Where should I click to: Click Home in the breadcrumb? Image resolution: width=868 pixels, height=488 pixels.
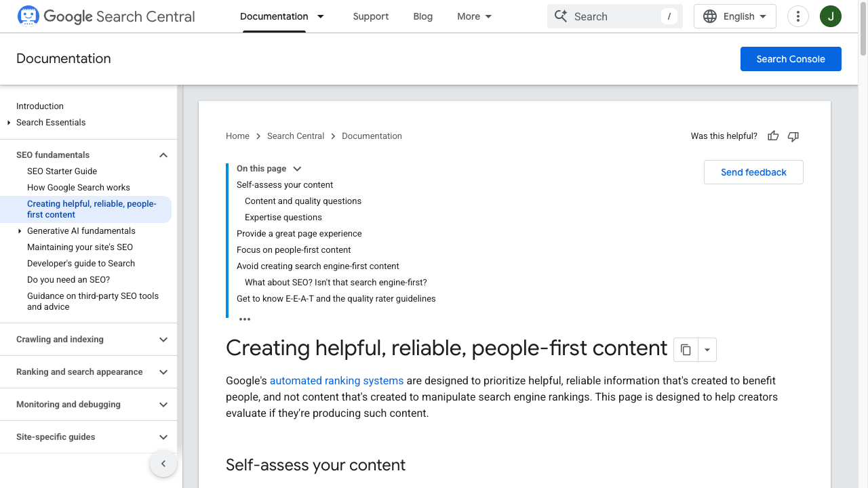pos(237,136)
